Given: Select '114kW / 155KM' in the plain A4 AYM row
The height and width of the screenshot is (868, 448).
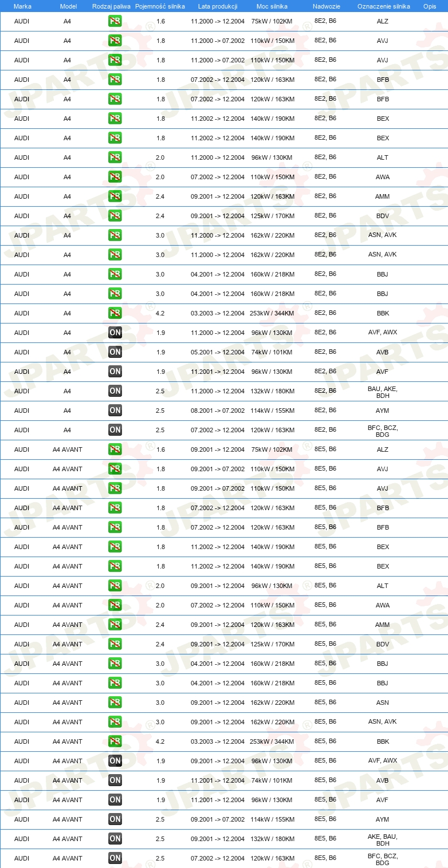Looking at the screenshot, I should (272, 411).
